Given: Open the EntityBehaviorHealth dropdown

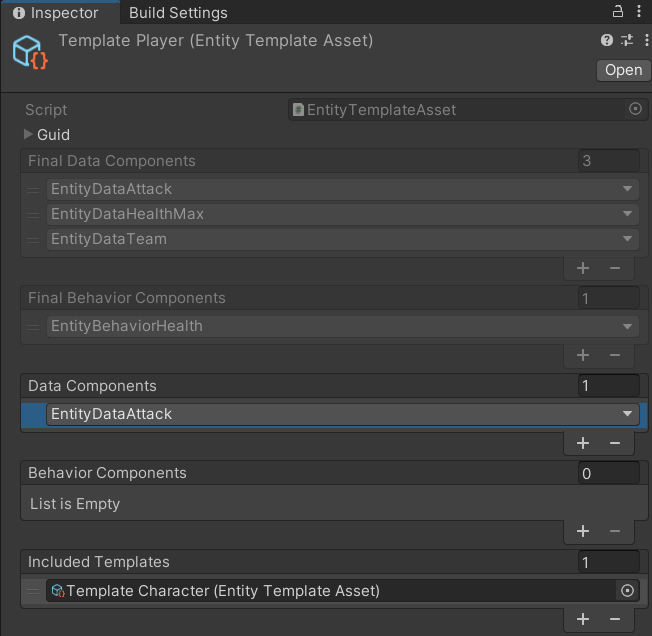Looking at the screenshot, I should 627,326.
